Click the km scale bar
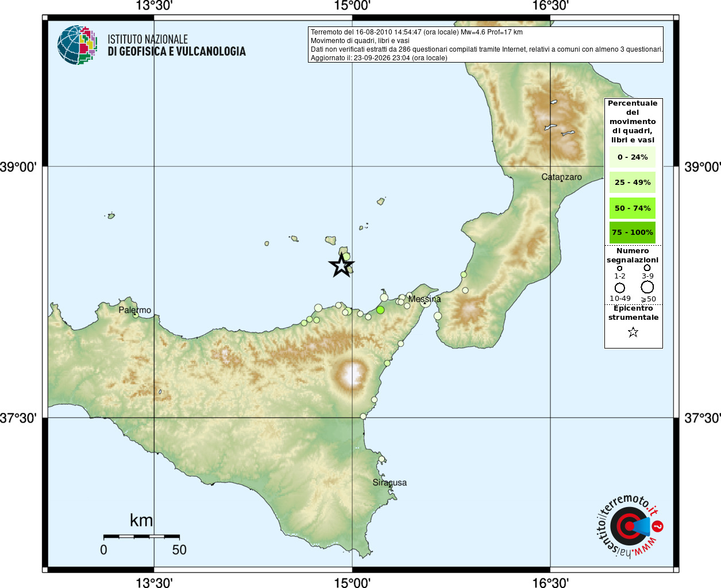Viewport: 721px width, 588px height. [141, 536]
